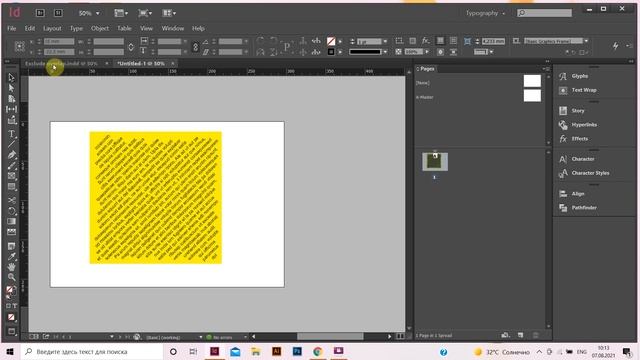
Task: Click the fill and stroke swatch in toolbox
Action: 10,291
